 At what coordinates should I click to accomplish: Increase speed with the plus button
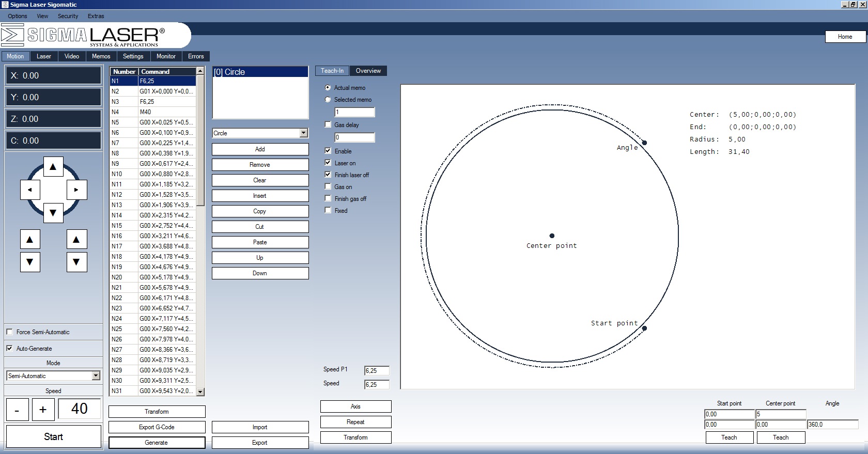tap(43, 410)
